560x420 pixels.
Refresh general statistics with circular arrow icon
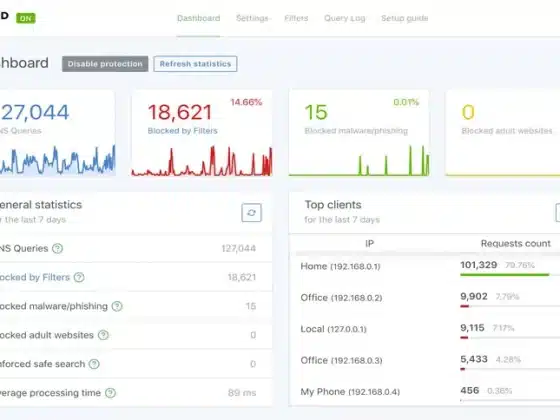pyautogui.click(x=251, y=213)
